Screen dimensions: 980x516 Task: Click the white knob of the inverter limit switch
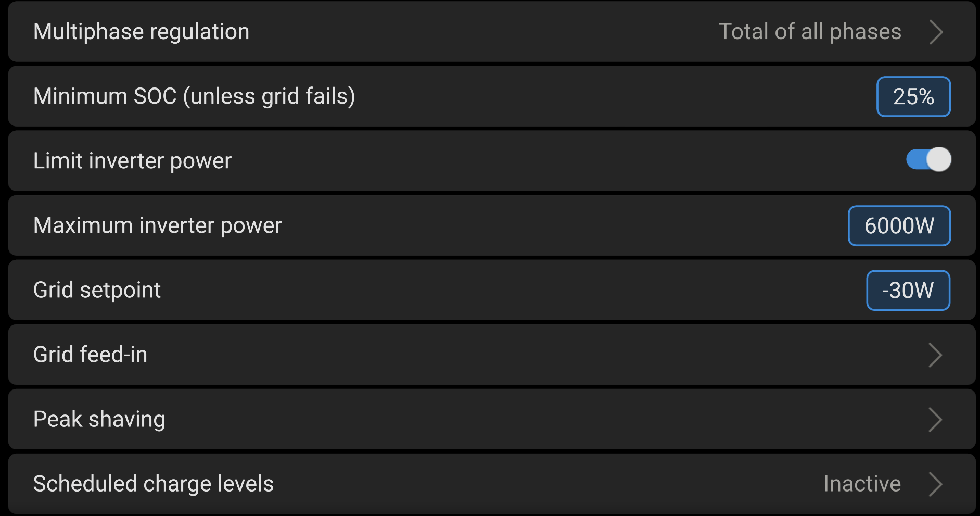pos(939,159)
